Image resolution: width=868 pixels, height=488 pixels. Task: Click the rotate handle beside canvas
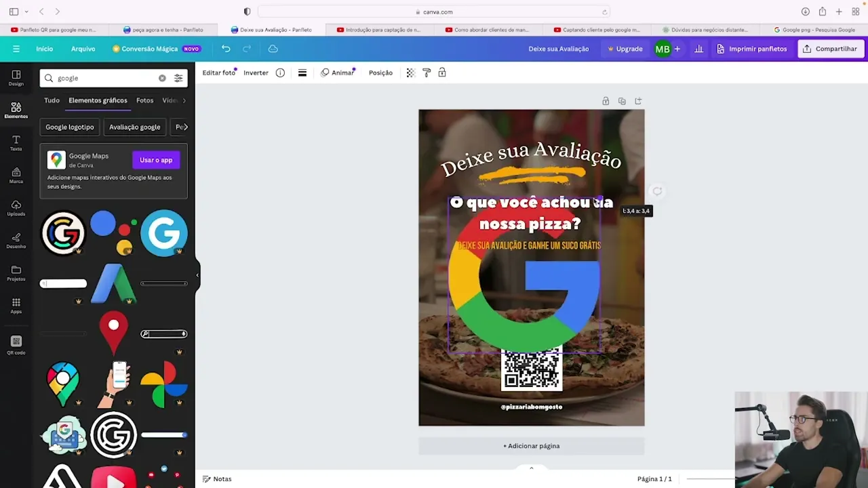656,191
